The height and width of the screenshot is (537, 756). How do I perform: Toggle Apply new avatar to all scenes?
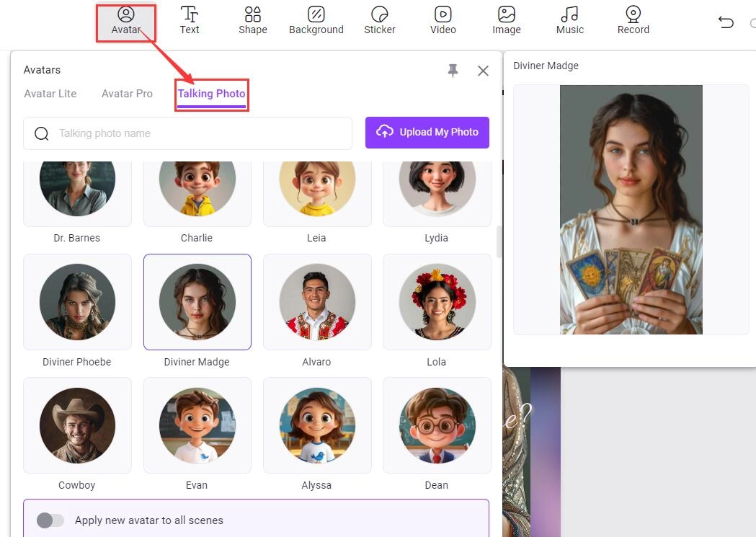tap(50, 520)
